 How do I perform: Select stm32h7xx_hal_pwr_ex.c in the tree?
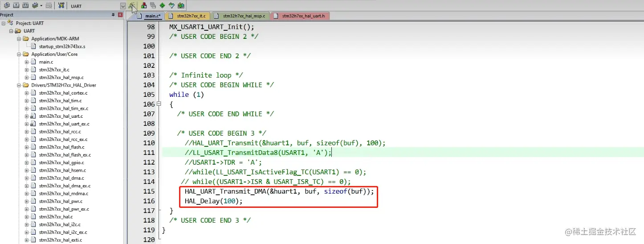click(x=64, y=209)
